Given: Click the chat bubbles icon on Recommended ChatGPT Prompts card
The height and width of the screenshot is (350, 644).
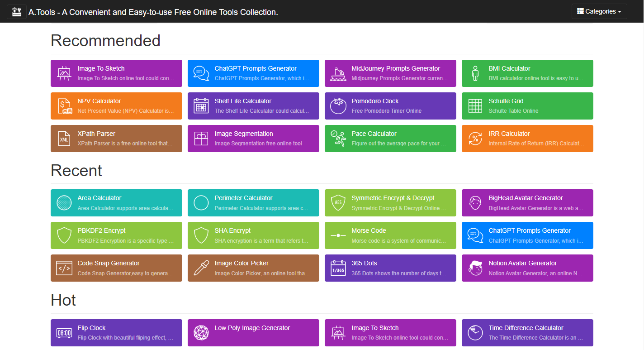Looking at the screenshot, I should pos(201,73).
